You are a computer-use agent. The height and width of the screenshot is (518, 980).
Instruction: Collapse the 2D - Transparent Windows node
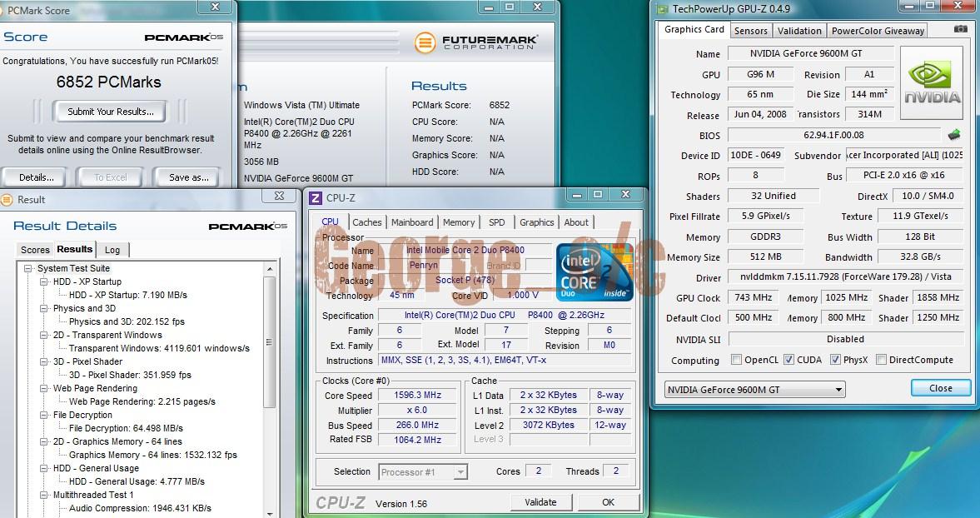[44, 335]
